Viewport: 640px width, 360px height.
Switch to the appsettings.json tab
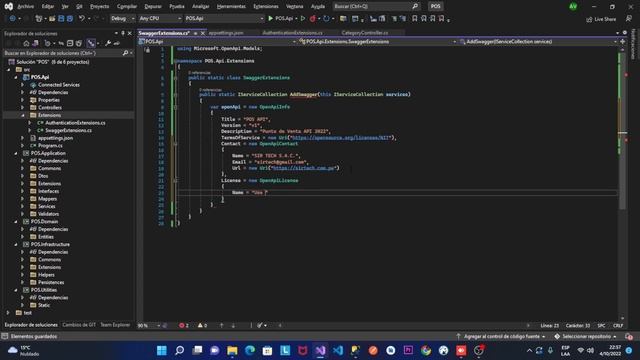pos(226,33)
